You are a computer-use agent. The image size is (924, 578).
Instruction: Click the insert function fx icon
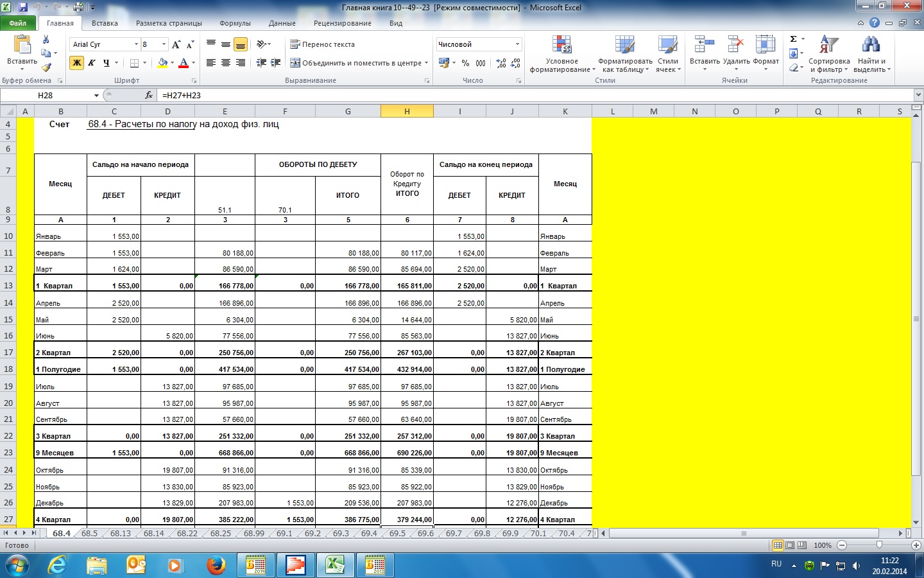pyautogui.click(x=149, y=95)
